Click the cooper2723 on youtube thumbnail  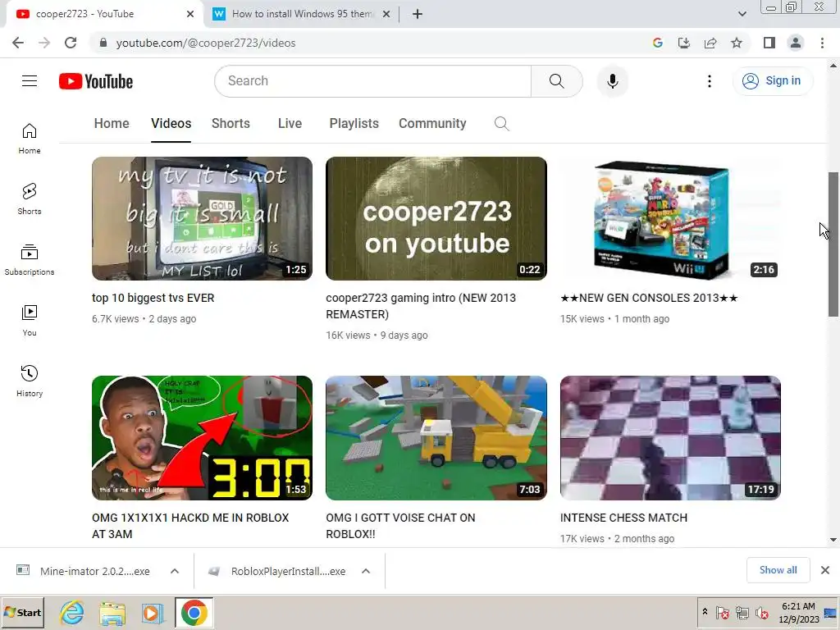436,218
